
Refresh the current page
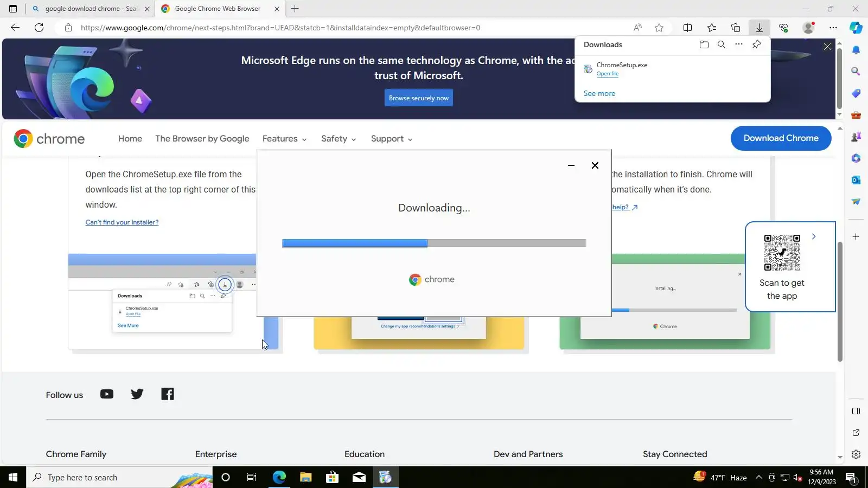click(39, 28)
